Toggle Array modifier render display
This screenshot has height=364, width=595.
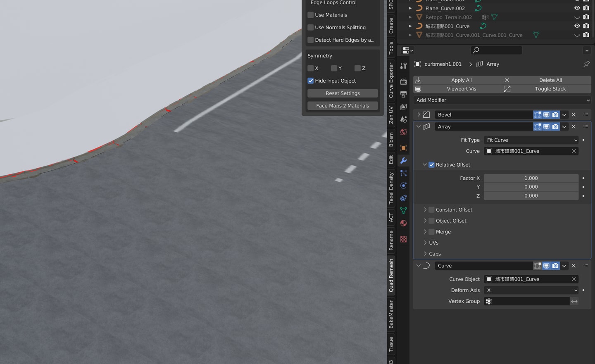pos(555,126)
